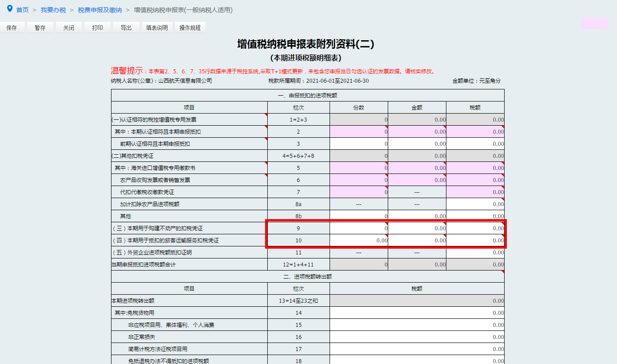Viewport: 617px width, 364px height.
Task: Open 税费申报及缴纳 breadcrumb link
Action: (x=100, y=10)
